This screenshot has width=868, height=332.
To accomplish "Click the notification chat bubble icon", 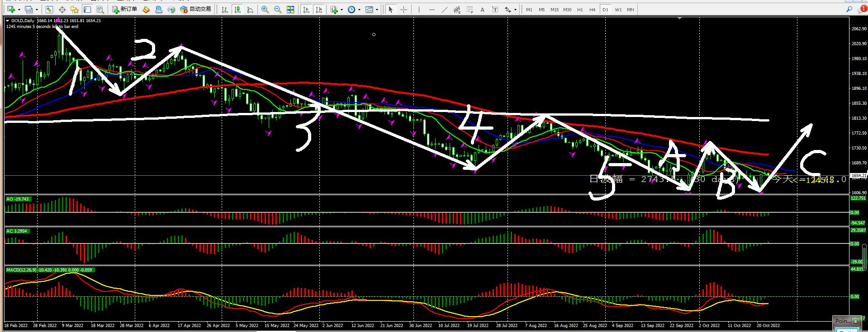I will pos(863,9).
